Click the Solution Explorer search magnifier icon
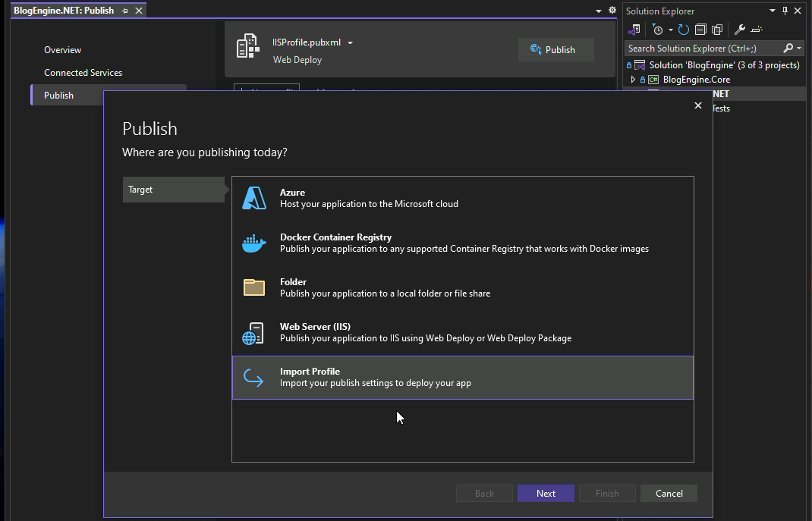812x521 pixels. coord(788,48)
